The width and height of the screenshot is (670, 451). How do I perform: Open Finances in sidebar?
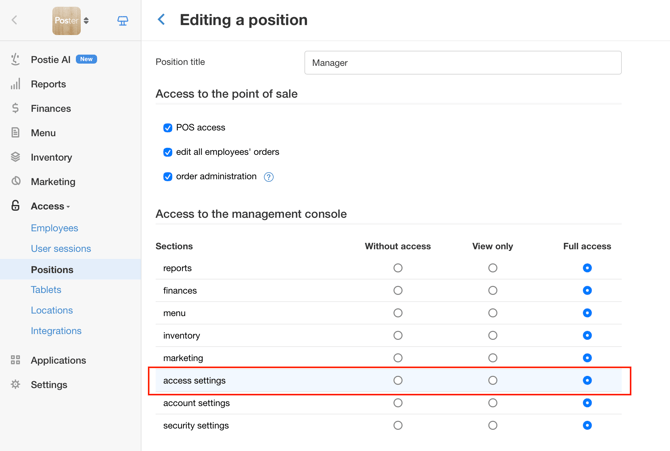pyautogui.click(x=51, y=109)
